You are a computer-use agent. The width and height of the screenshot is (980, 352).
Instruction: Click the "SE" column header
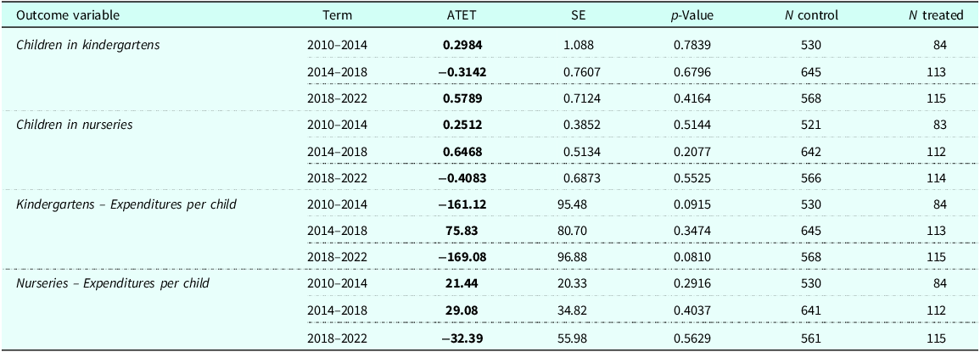(x=580, y=16)
